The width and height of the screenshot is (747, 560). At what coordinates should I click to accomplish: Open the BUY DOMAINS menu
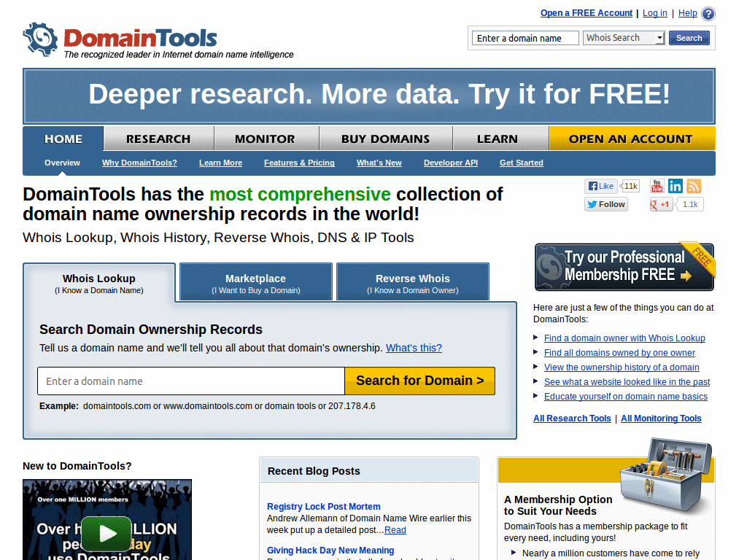coord(385,139)
